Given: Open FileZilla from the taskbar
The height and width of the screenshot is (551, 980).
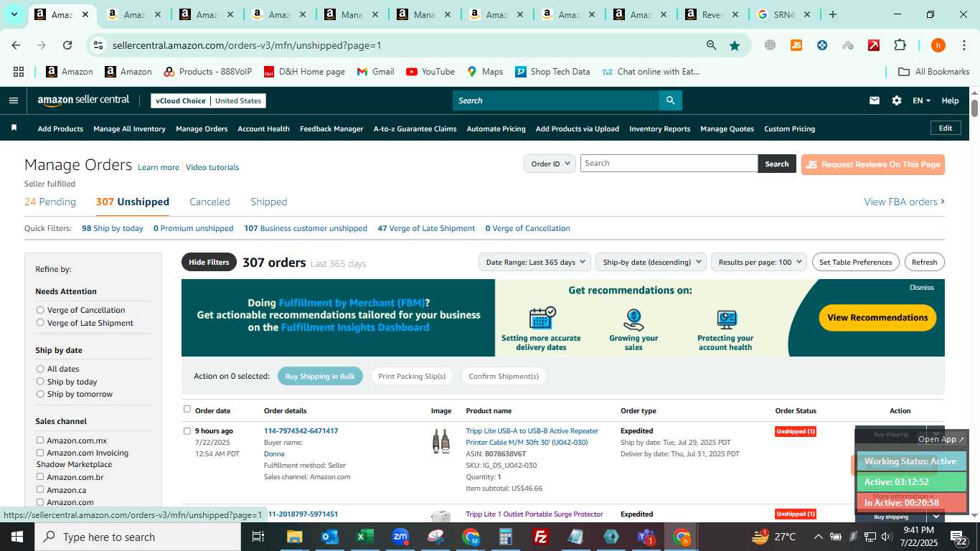Looking at the screenshot, I should point(541,537).
